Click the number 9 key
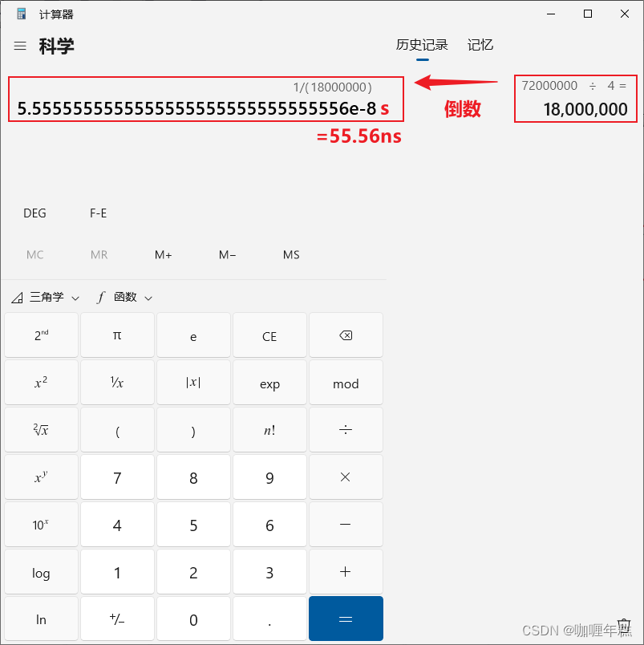This screenshot has height=645, width=644. tap(269, 477)
